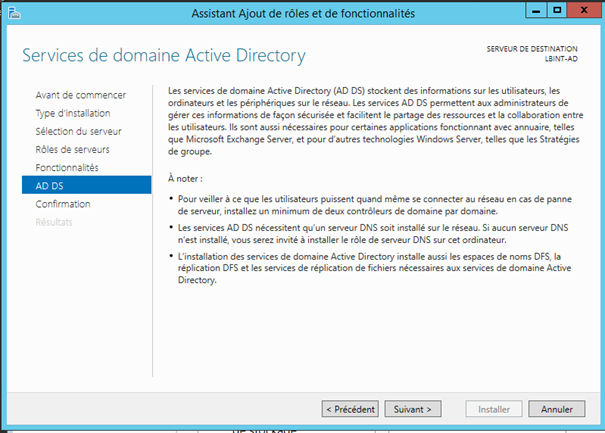
Task: Maximize the wizard window
Action: click(x=557, y=11)
